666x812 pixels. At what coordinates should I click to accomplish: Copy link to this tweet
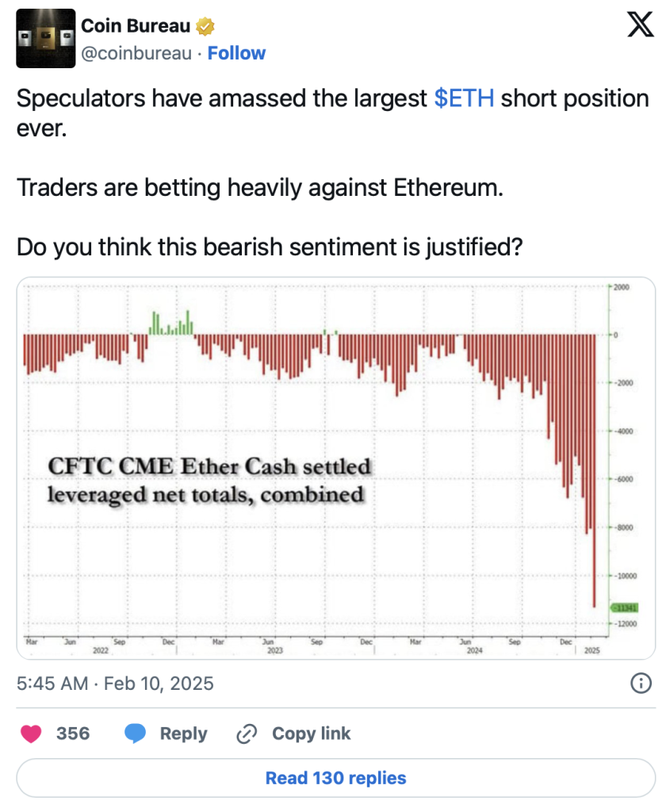[293, 733]
